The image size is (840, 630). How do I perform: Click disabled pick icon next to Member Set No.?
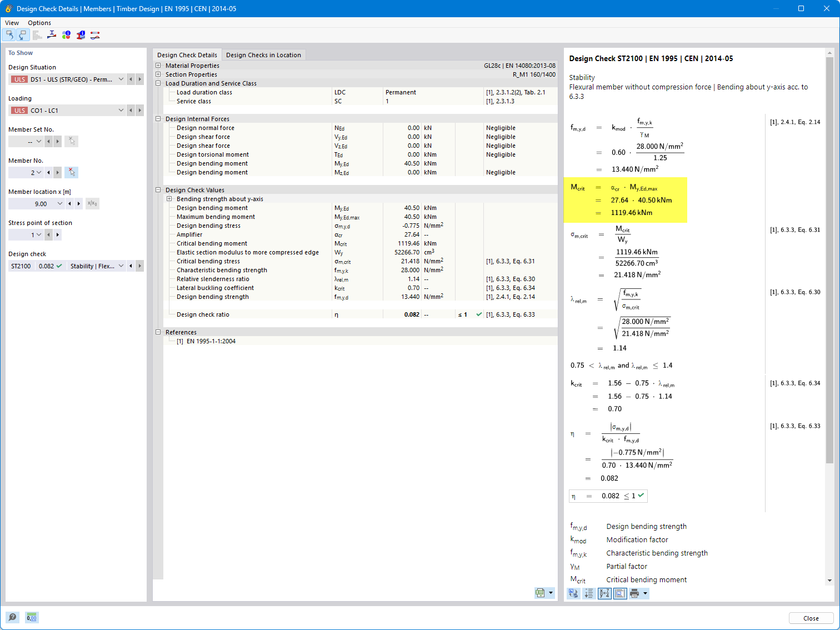(71, 141)
